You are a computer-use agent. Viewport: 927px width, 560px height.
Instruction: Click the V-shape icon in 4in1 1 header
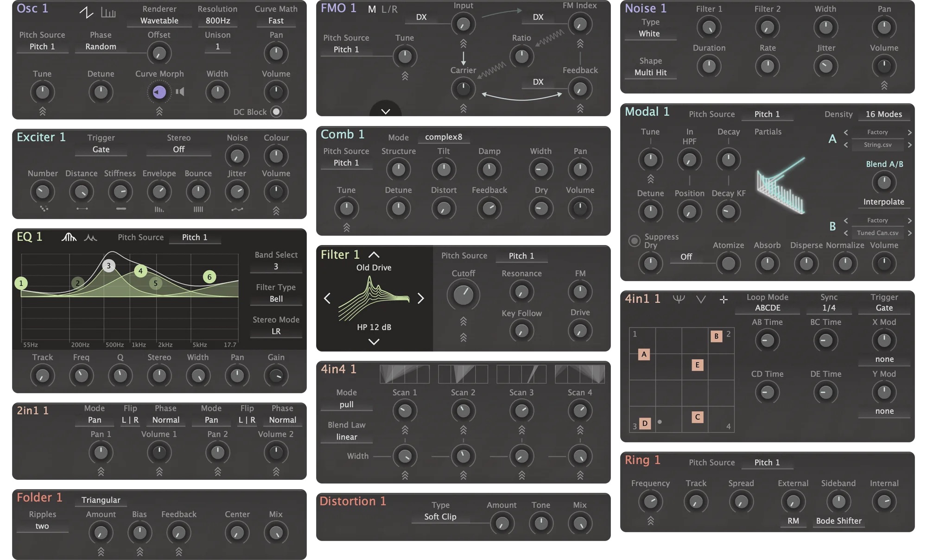[701, 300]
